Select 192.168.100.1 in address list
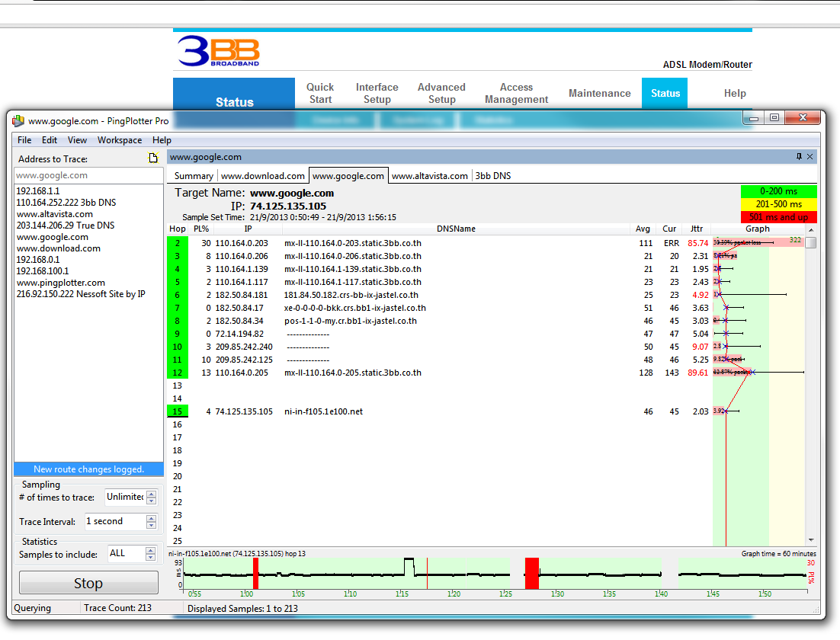 (x=43, y=271)
